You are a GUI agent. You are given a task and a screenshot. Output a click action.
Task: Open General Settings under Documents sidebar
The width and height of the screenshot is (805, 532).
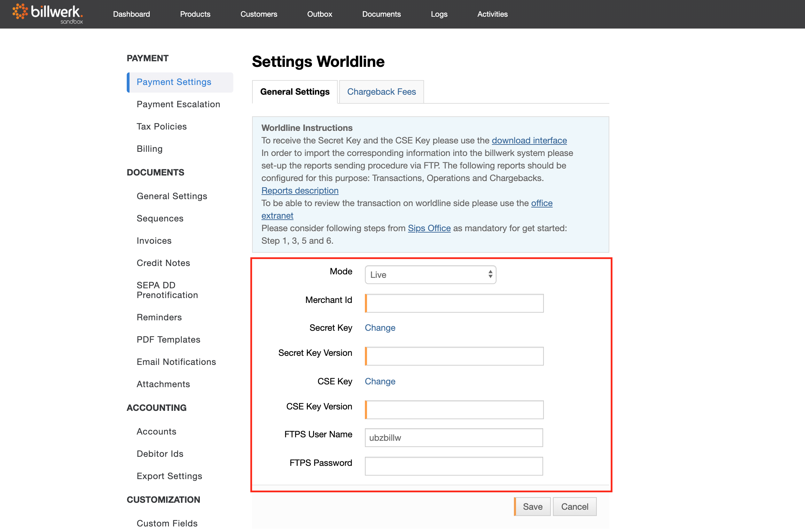(x=172, y=196)
